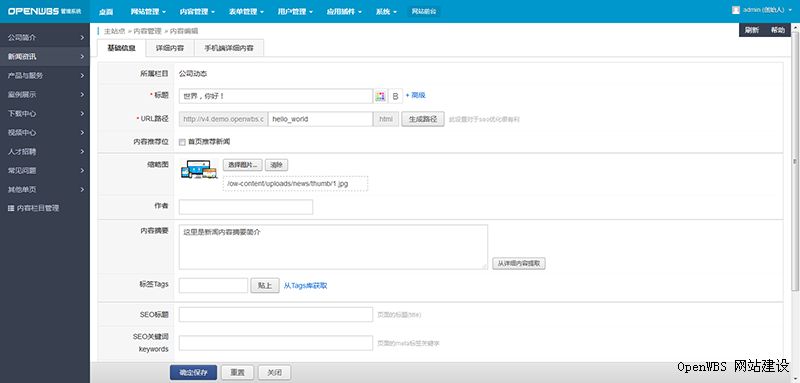
Task: Expand 视频中心 sidebar chevron
Action: pyautogui.click(x=82, y=133)
